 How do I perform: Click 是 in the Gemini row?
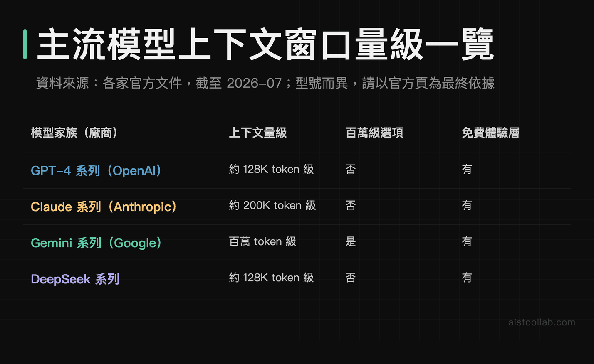[x=351, y=241]
